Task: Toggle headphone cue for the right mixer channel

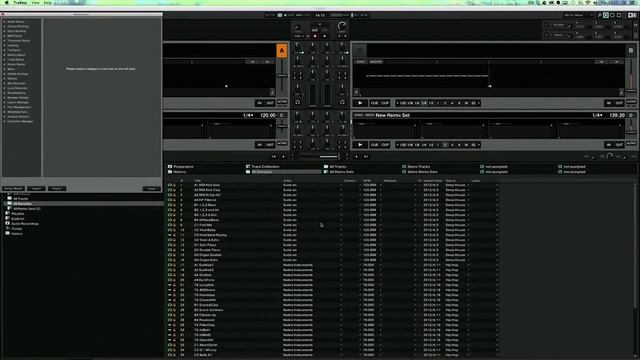Action: pos(342,102)
